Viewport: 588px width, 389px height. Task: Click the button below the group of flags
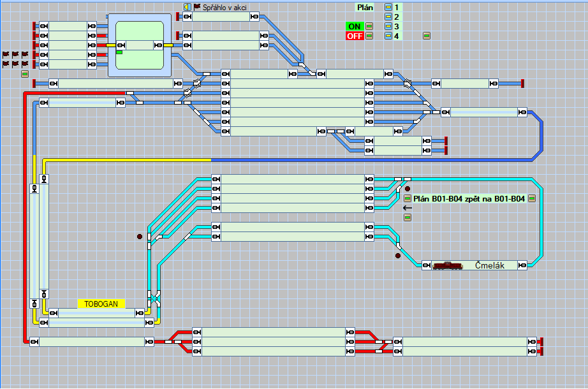click(x=25, y=74)
